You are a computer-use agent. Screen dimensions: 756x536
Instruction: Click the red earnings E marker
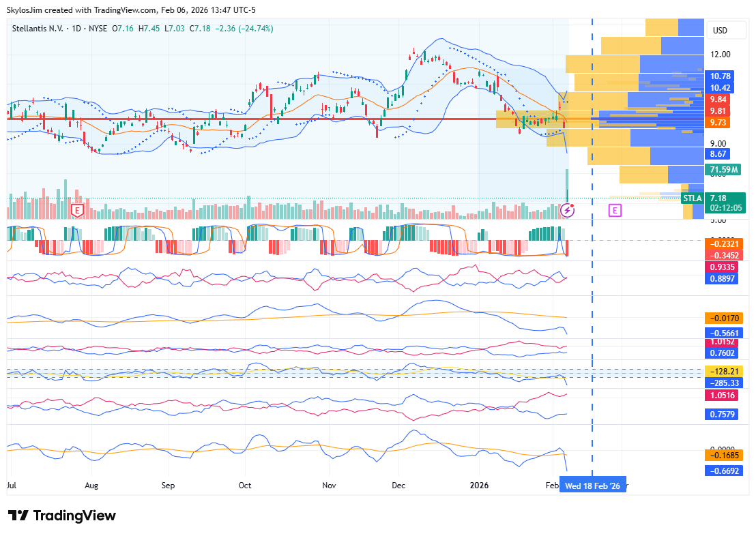[77, 211]
